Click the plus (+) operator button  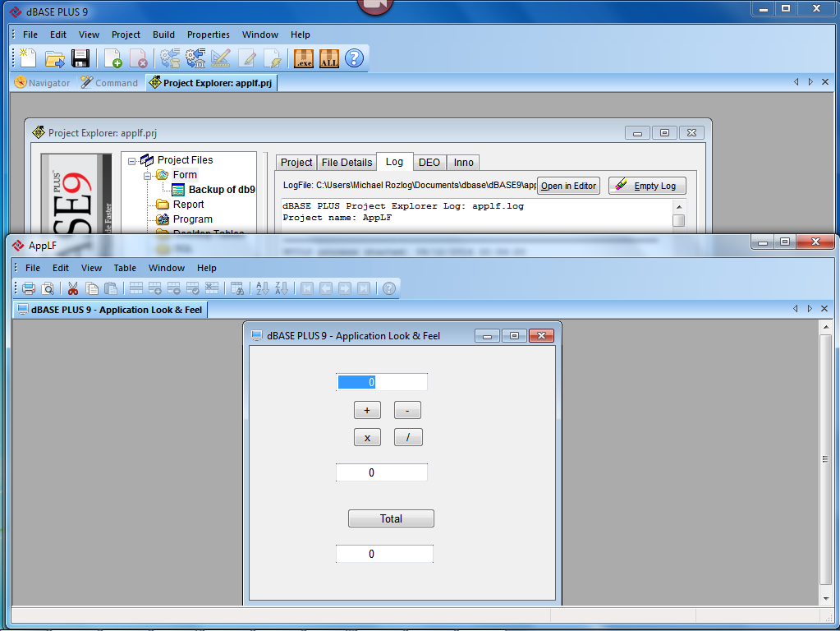[367, 411]
